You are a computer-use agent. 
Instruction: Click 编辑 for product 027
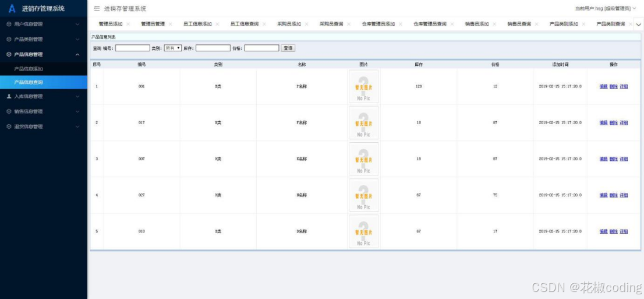[x=603, y=195]
